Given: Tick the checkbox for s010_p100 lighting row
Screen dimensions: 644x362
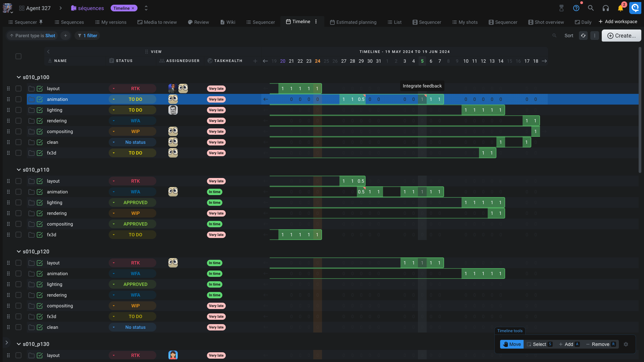Looking at the screenshot, I should [x=18, y=110].
